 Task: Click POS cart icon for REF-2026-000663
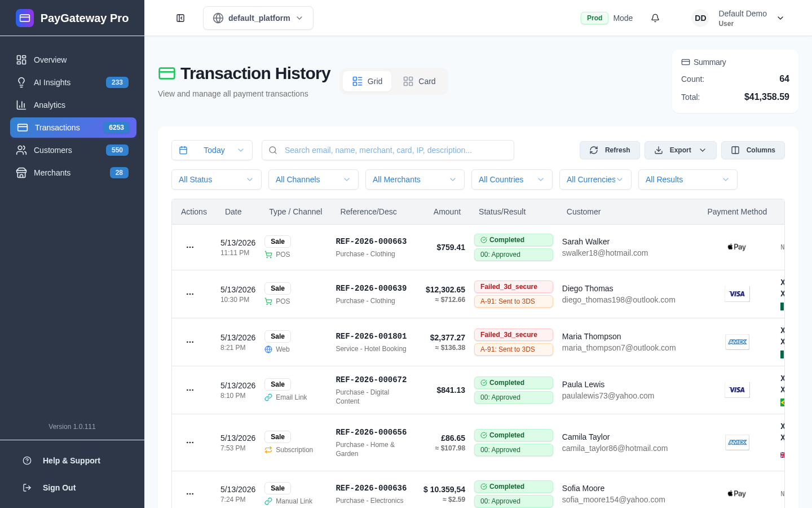[268, 255]
